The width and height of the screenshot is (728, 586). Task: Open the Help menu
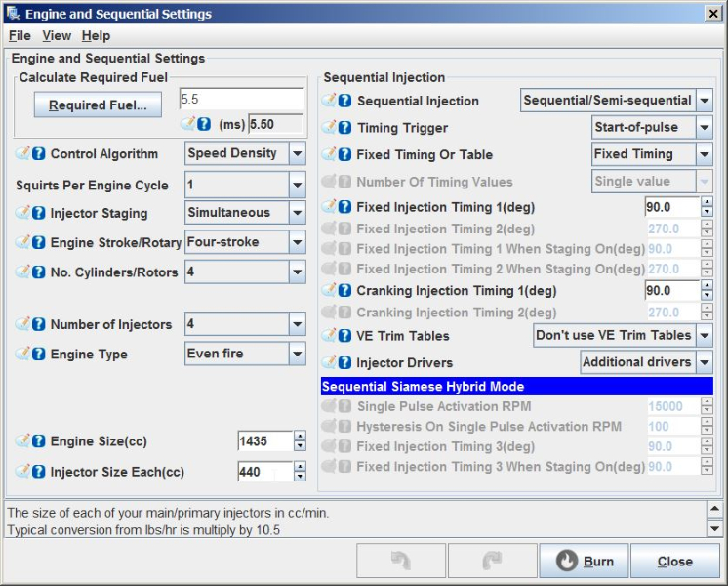pyautogui.click(x=96, y=35)
